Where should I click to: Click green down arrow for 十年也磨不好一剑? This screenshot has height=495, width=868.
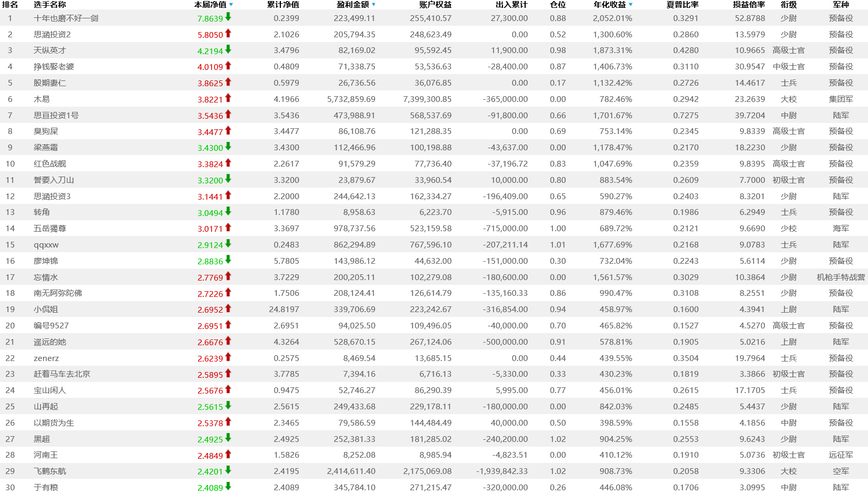[228, 17]
